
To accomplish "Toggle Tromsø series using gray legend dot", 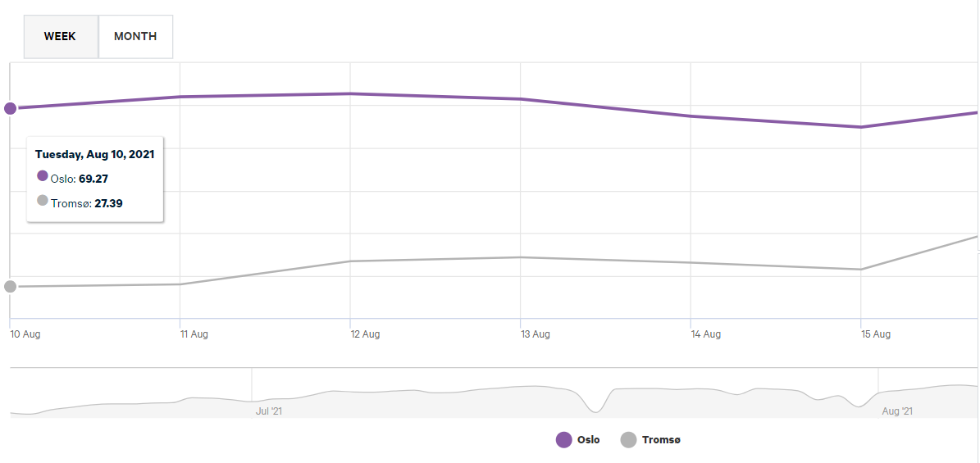I will [x=629, y=440].
